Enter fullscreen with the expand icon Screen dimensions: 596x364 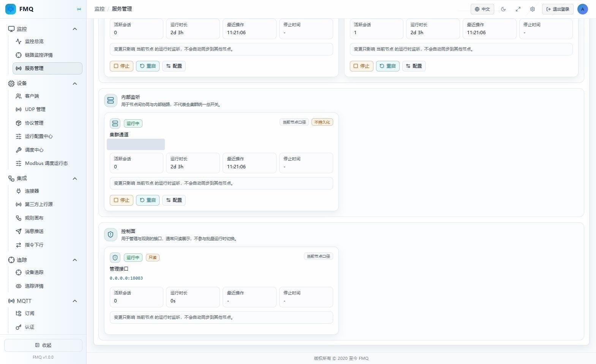point(518,9)
